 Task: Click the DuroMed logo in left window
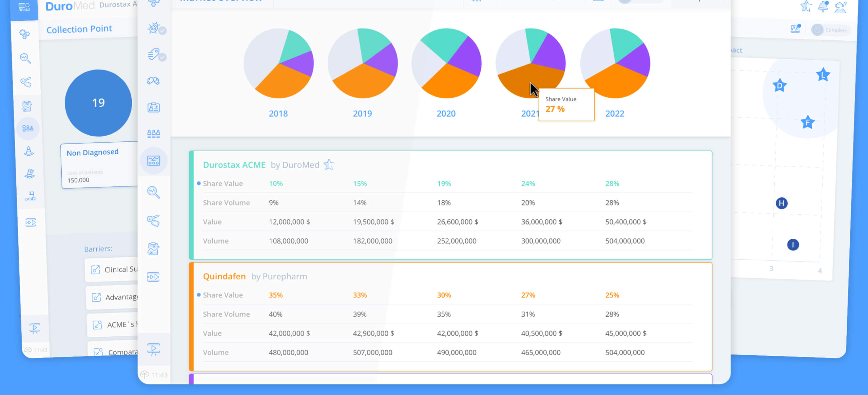point(70,6)
